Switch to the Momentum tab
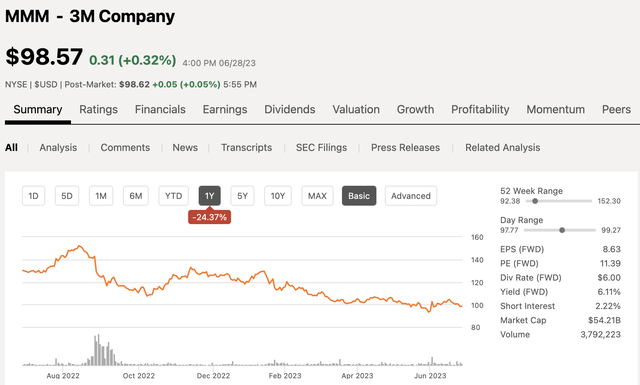 coord(556,109)
